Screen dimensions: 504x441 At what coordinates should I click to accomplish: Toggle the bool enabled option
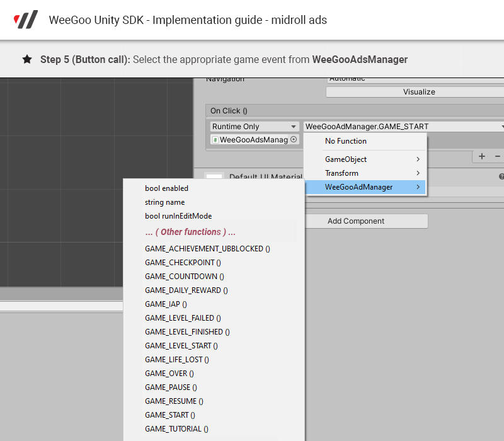coord(166,188)
